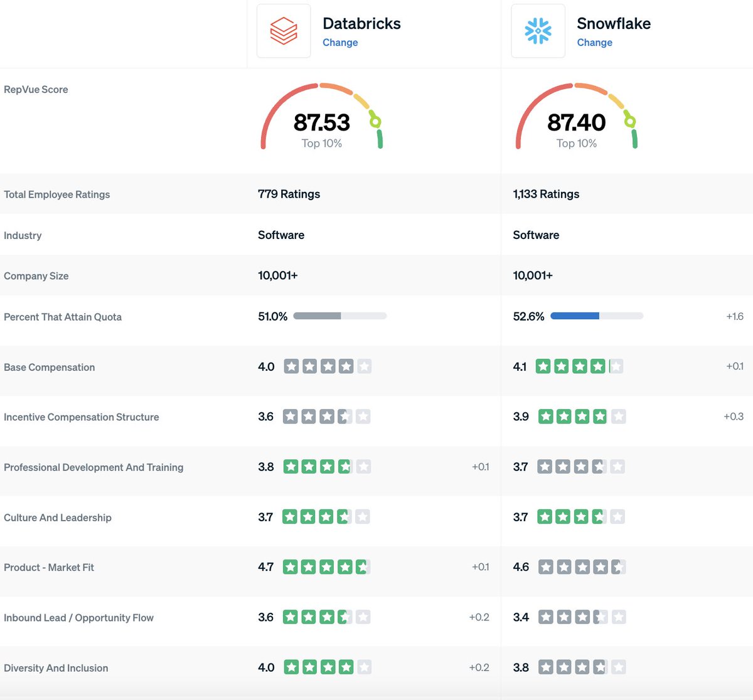The image size is (753, 700).
Task: Click the 4.7 Product-Market Fit score
Action: point(265,567)
